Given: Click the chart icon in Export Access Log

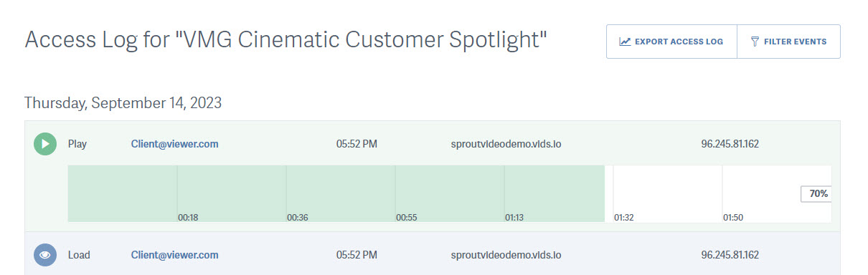Looking at the screenshot, I should (x=625, y=42).
